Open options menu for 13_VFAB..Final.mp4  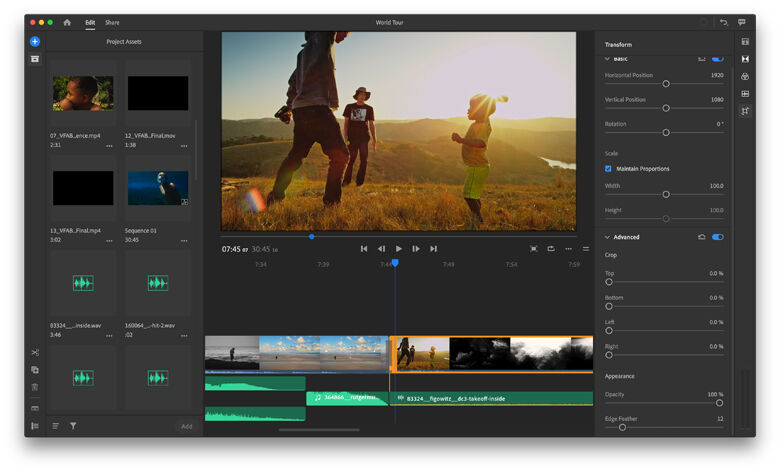[109, 241]
